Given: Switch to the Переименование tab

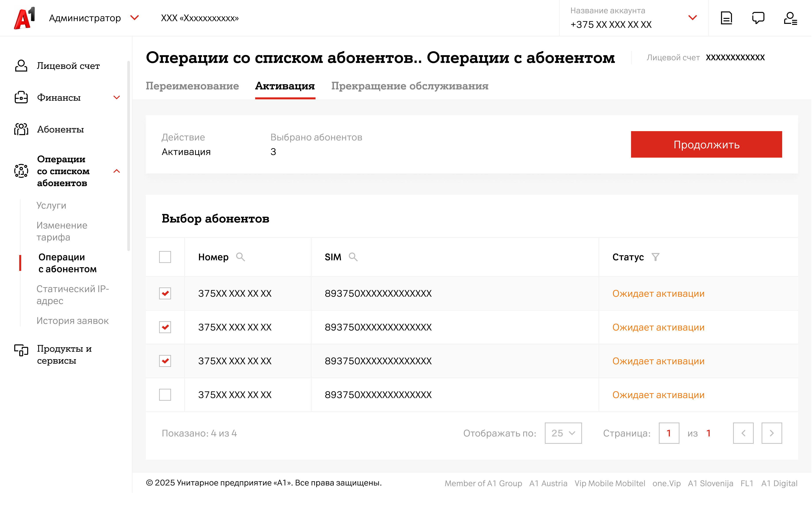Looking at the screenshot, I should [x=192, y=86].
